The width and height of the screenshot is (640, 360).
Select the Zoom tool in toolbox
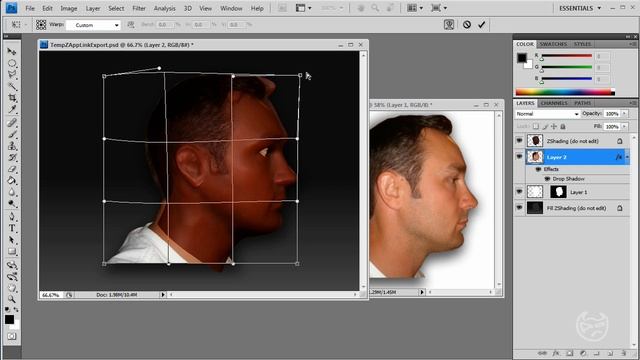[x=11, y=300]
